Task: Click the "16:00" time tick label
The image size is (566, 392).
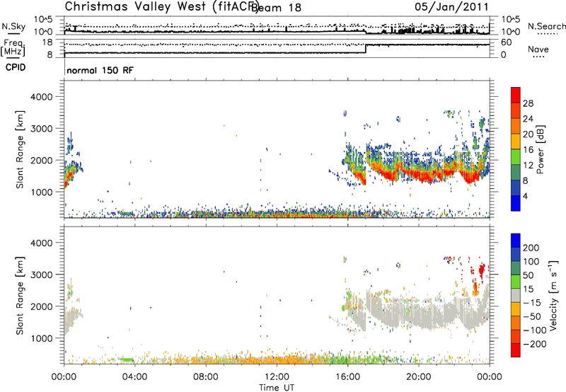Action: [347, 377]
